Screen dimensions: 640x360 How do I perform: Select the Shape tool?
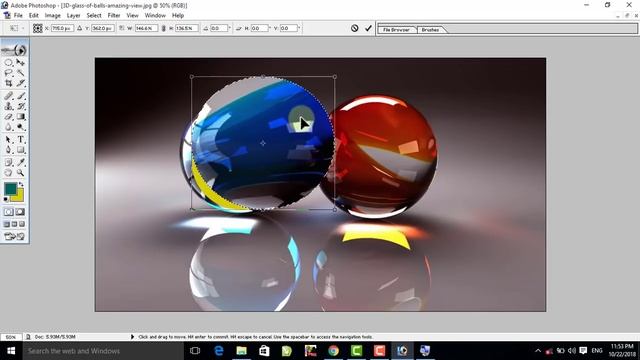click(20, 150)
